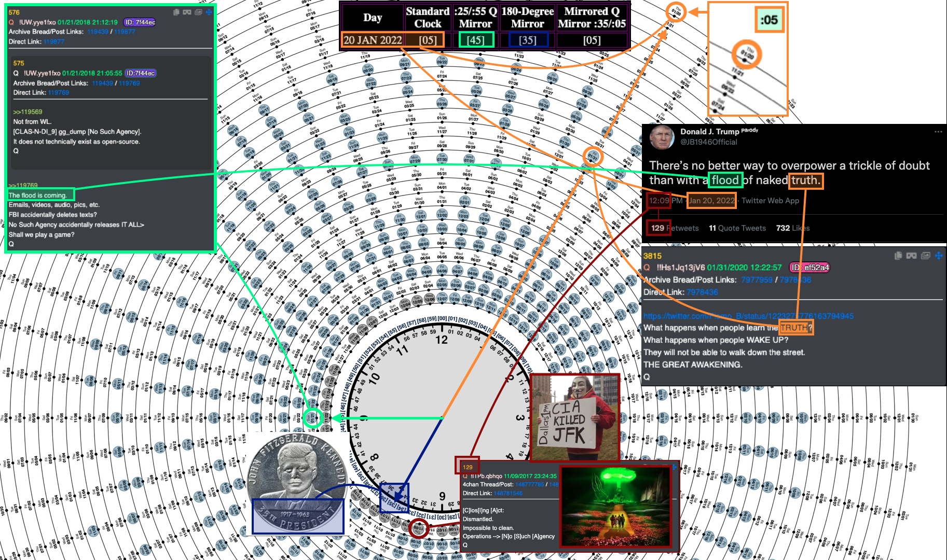Open Direct Link 7978436 in post 3815
The image size is (947, 560).
click(x=702, y=292)
